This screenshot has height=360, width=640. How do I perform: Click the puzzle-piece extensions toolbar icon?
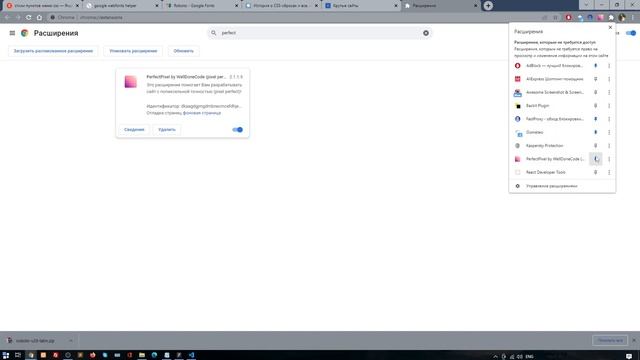click(611, 18)
